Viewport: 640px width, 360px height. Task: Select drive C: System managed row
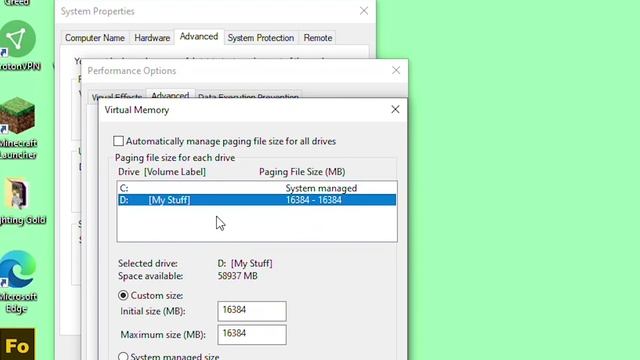click(x=257, y=188)
